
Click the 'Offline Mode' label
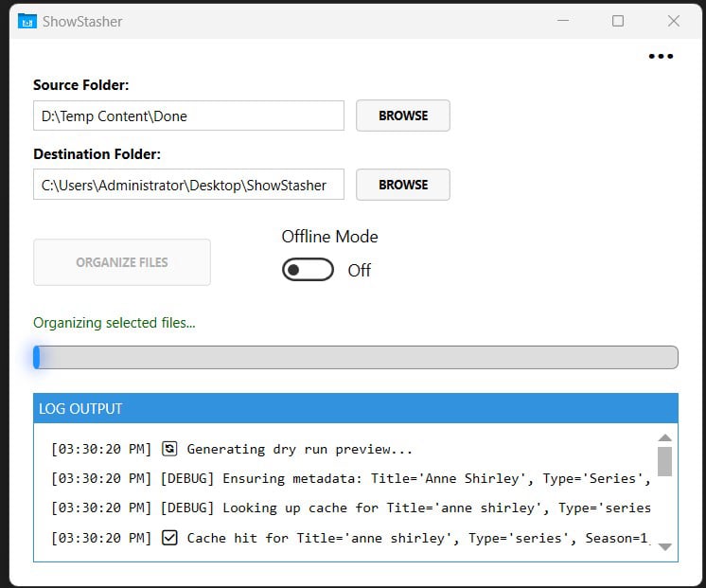click(329, 237)
